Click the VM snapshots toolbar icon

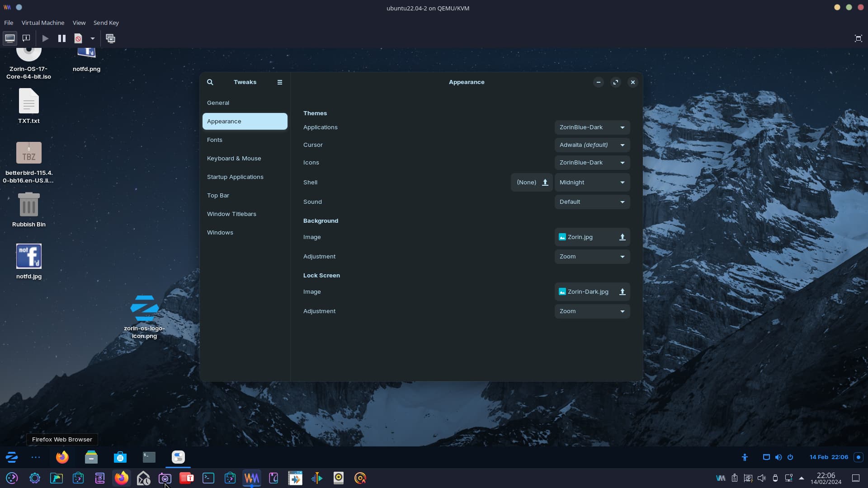[x=111, y=38]
